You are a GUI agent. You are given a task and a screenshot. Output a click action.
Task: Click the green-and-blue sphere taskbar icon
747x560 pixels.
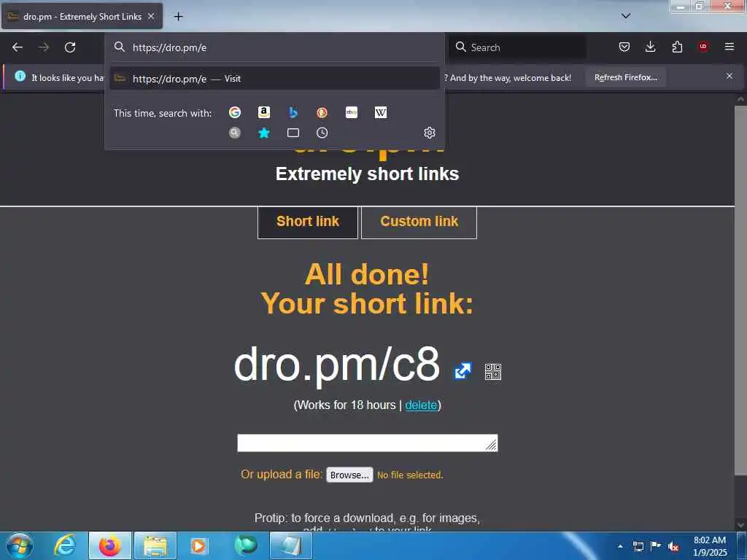click(245, 545)
